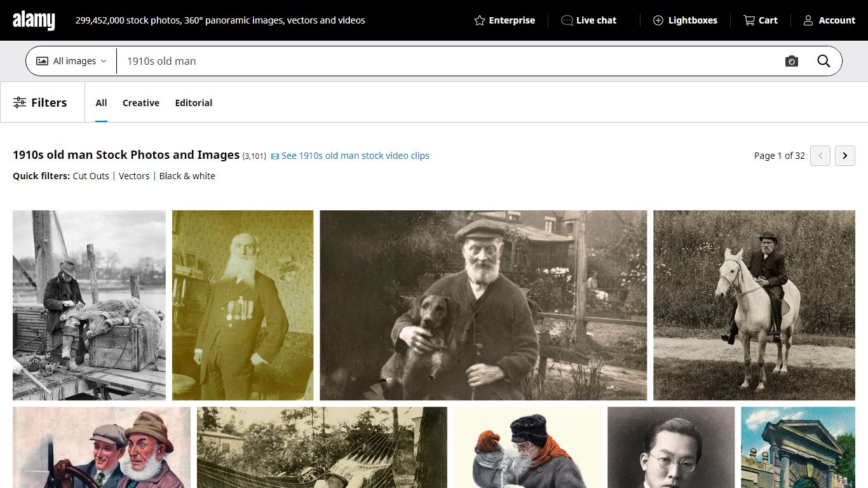Open man on white horse photo
This screenshot has width=868, height=488.
click(x=754, y=305)
